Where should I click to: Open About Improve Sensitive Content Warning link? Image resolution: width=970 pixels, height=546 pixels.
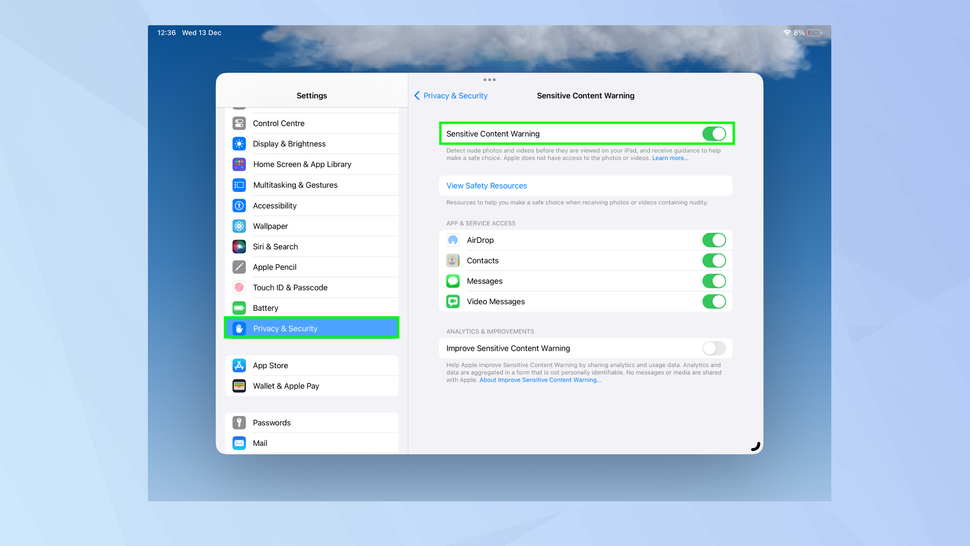tap(540, 380)
